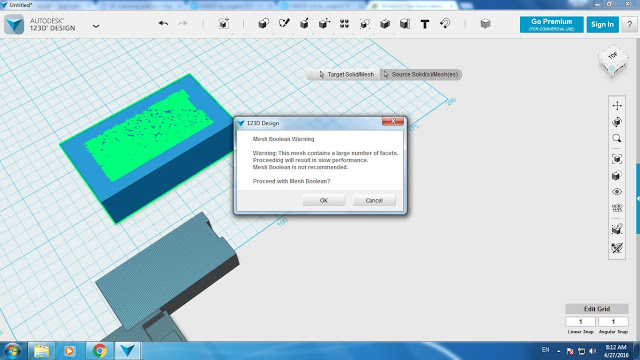640x360 pixels.
Task: Expand the blue side panel arrow
Action: pos(638,199)
